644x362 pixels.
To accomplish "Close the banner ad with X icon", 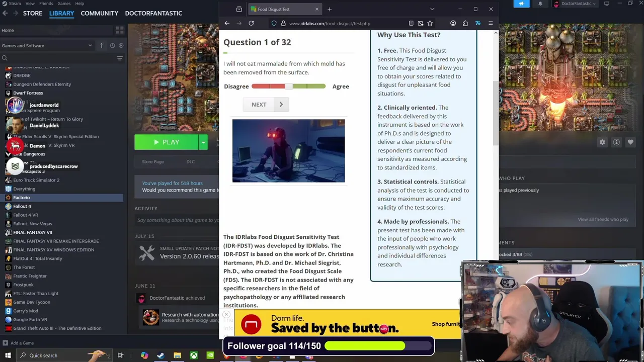I will (x=226, y=315).
